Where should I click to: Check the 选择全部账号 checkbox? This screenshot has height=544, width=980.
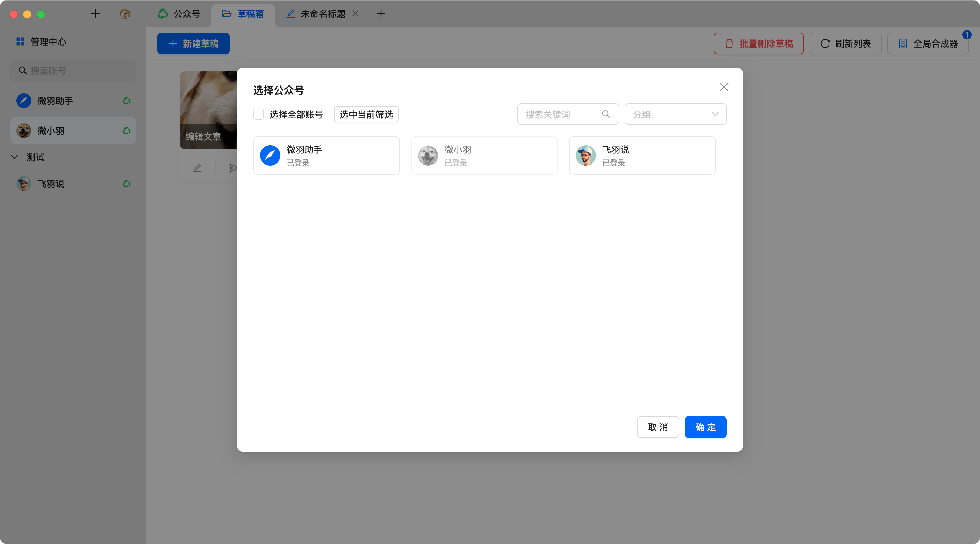tap(259, 115)
